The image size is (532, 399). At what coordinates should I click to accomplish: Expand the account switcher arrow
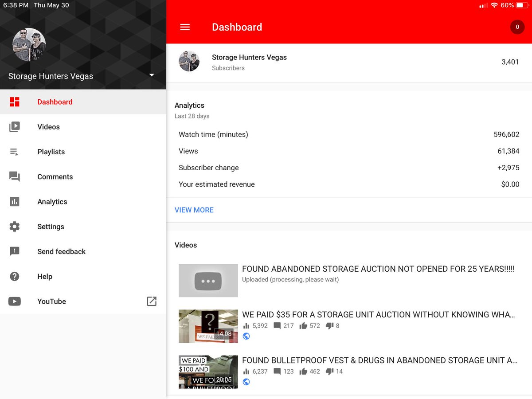pos(152,75)
